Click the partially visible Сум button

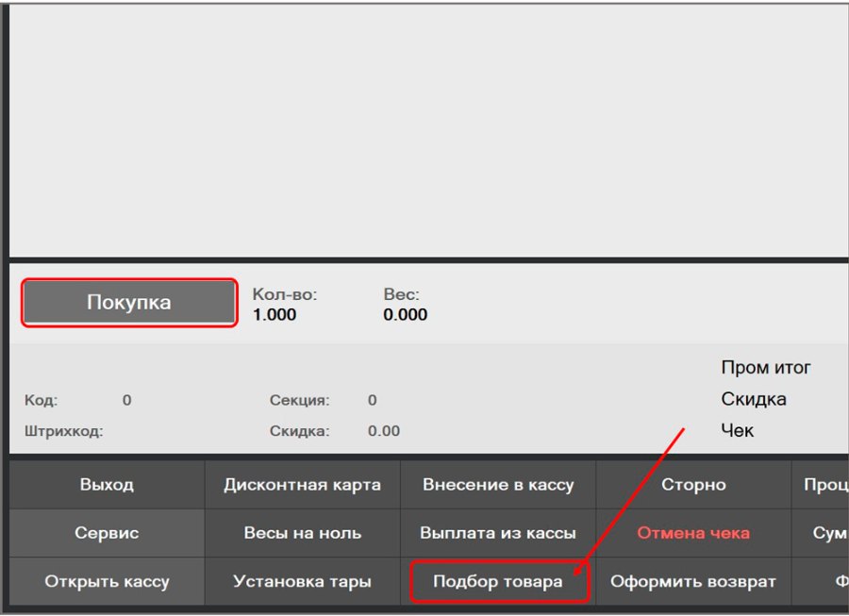pos(821,533)
